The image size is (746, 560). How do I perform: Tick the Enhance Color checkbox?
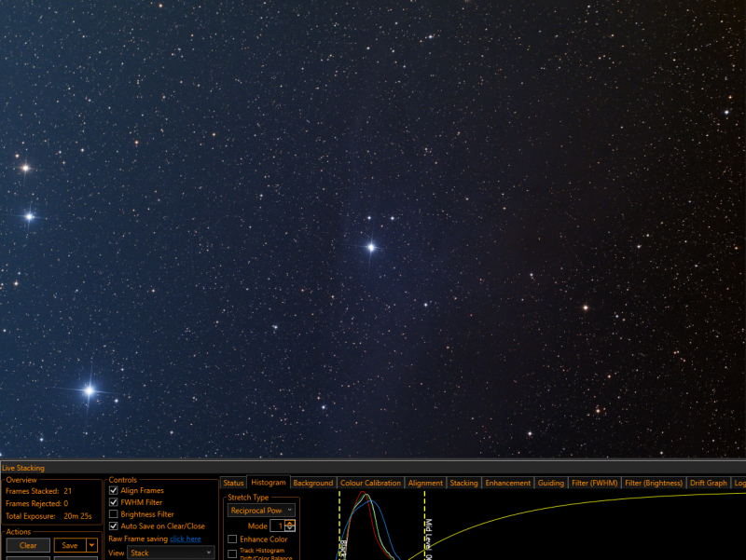pos(232,540)
